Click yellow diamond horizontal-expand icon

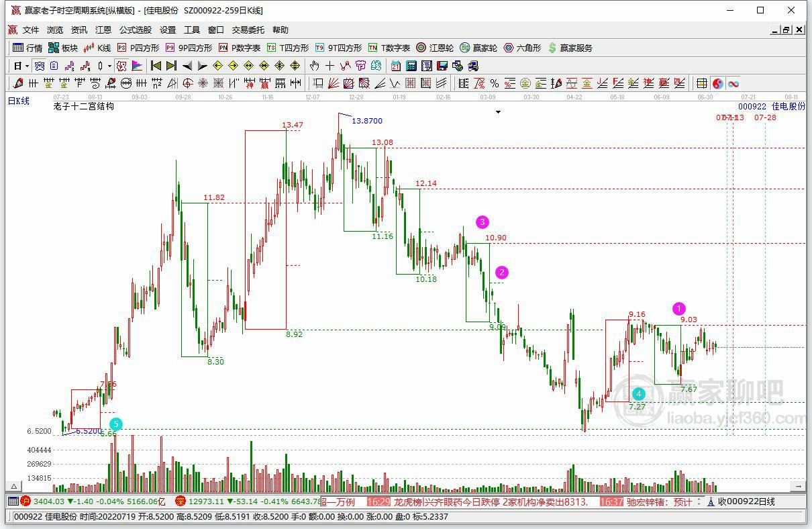(x=248, y=66)
